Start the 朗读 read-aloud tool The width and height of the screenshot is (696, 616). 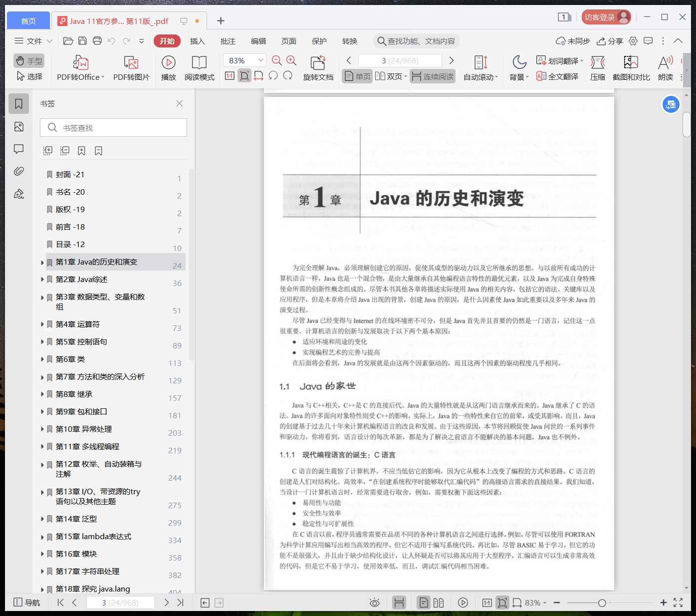[666, 68]
